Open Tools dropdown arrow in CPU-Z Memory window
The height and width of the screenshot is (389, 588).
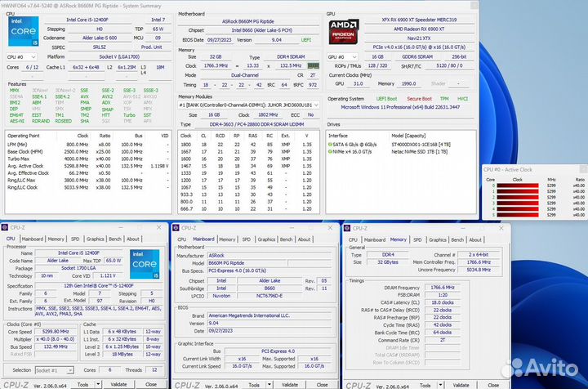441,385
